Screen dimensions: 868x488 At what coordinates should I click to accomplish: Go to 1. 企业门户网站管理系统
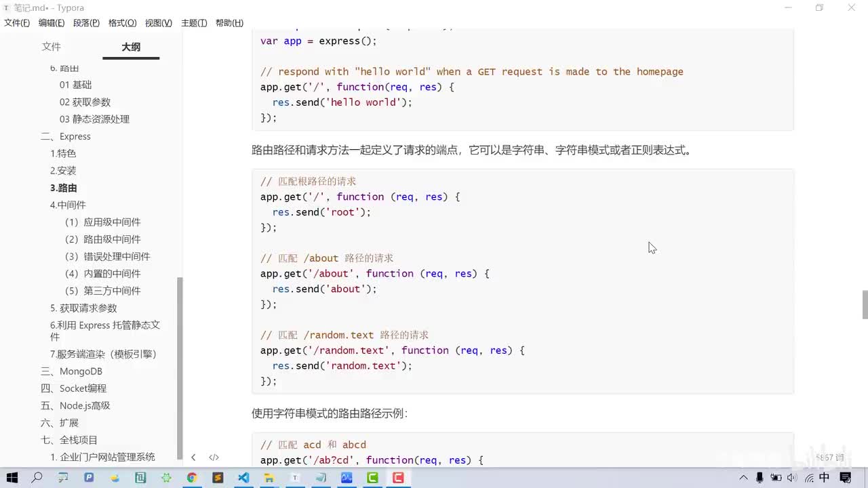pos(102,457)
